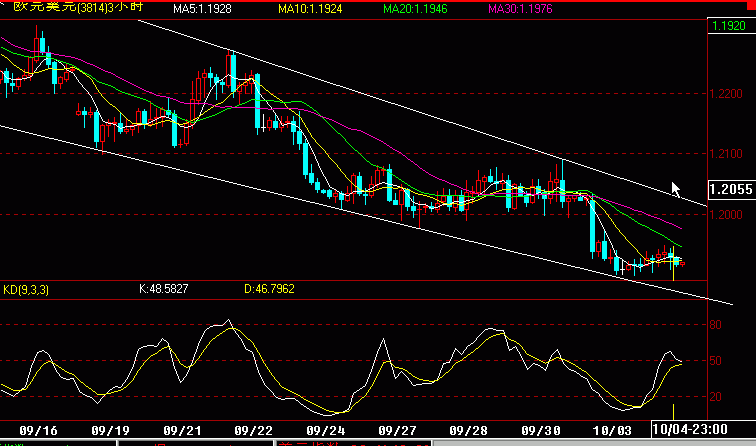Select the 09/30 date on time axis
Screen dimensions: 756x446
tap(540, 430)
